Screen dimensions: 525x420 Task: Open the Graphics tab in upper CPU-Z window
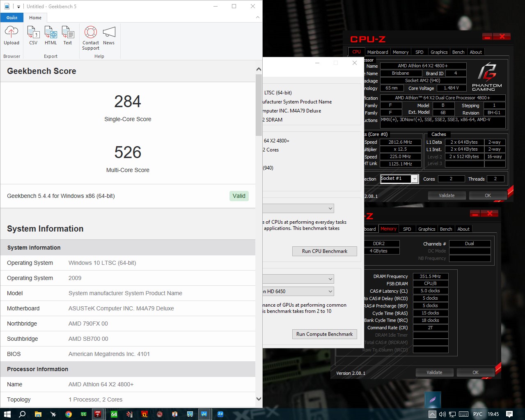click(x=439, y=52)
